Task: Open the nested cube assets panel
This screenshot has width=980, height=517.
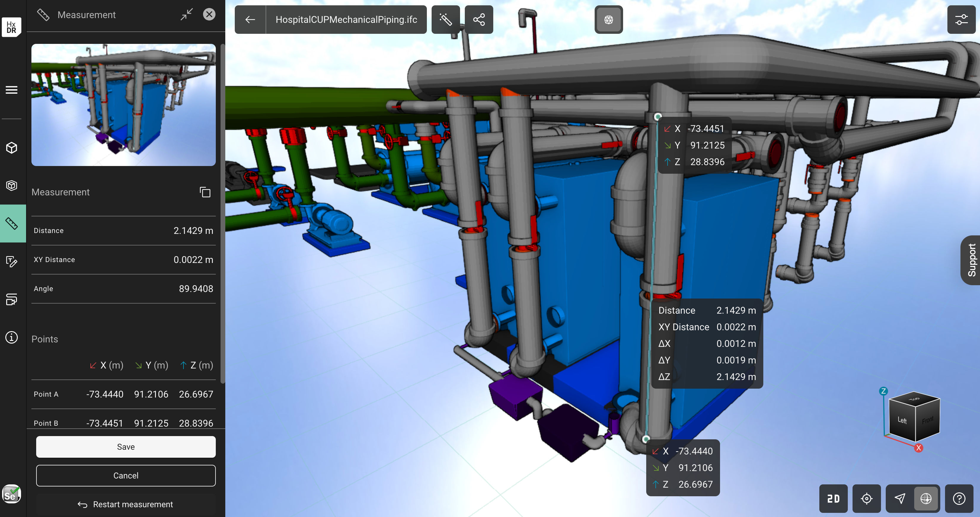Action: click(x=12, y=185)
